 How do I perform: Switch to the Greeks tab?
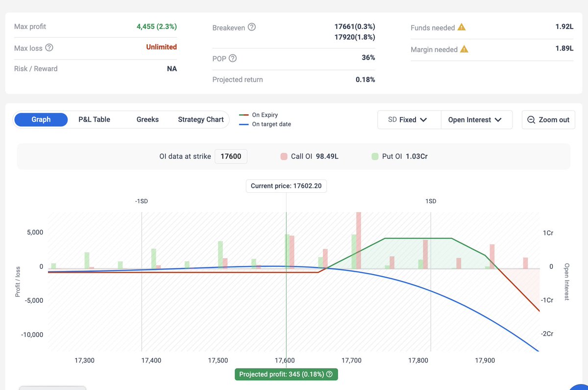[x=147, y=119]
